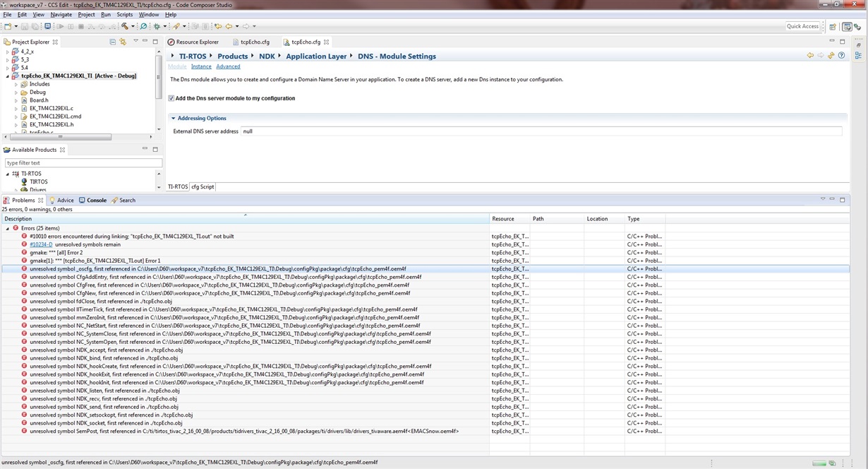Switch to the cfg Script tab
The width and height of the screenshot is (868, 469).
point(203,186)
